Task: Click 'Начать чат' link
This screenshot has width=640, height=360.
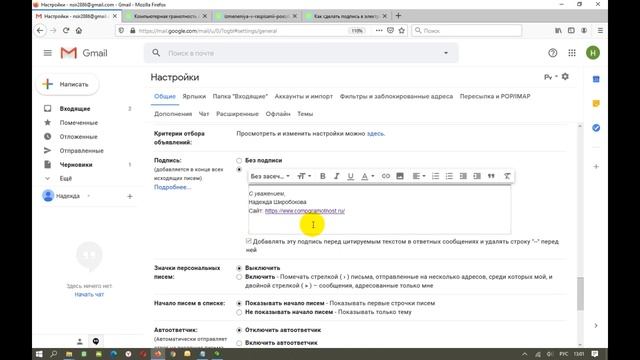Action: (x=89, y=294)
